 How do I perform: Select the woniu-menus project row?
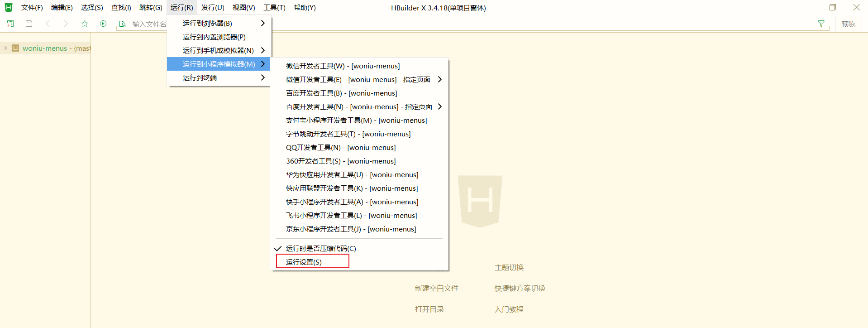point(45,48)
